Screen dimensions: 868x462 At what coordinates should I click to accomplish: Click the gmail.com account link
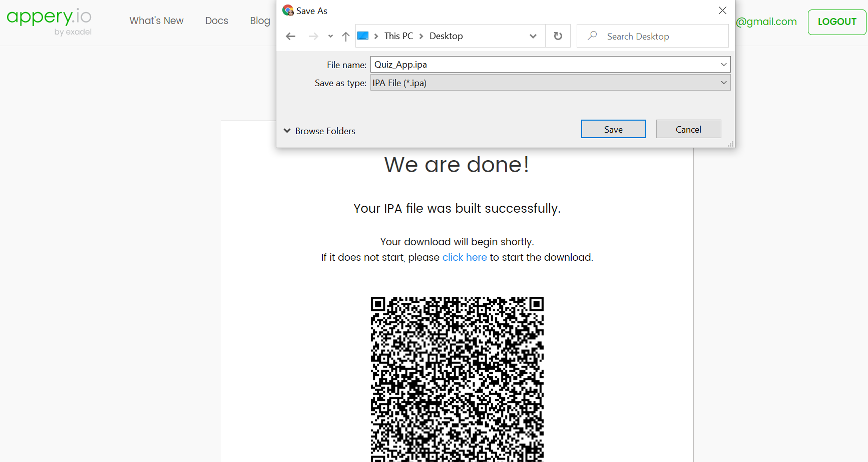coord(766,22)
